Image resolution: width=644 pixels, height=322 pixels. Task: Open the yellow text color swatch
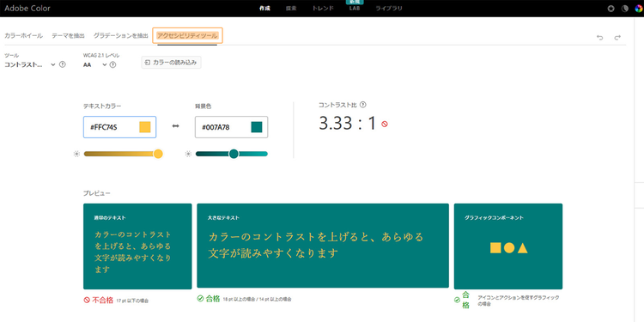click(x=145, y=127)
